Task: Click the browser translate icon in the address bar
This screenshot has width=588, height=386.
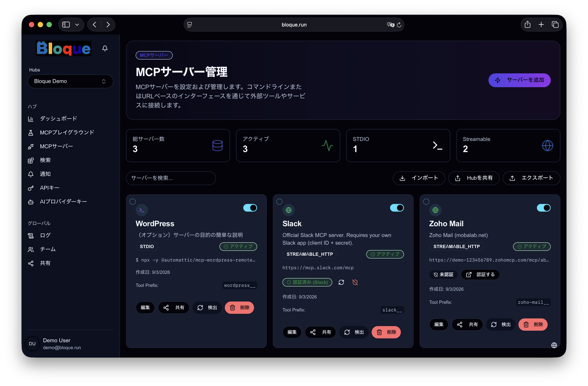Action: pos(390,25)
